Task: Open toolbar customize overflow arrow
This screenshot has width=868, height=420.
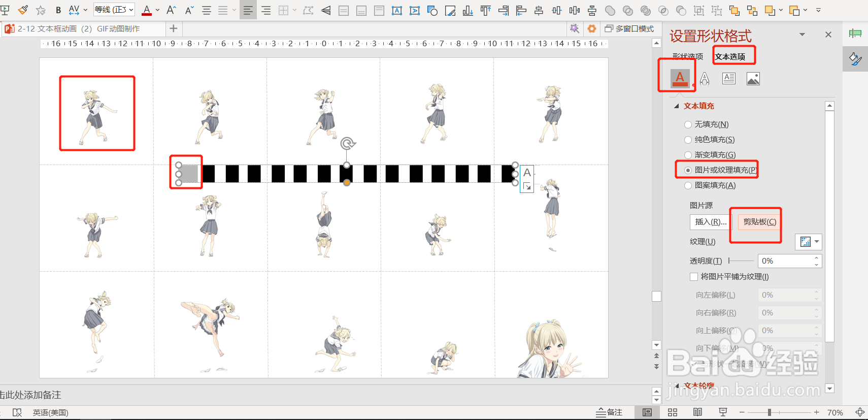Action: (x=818, y=10)
